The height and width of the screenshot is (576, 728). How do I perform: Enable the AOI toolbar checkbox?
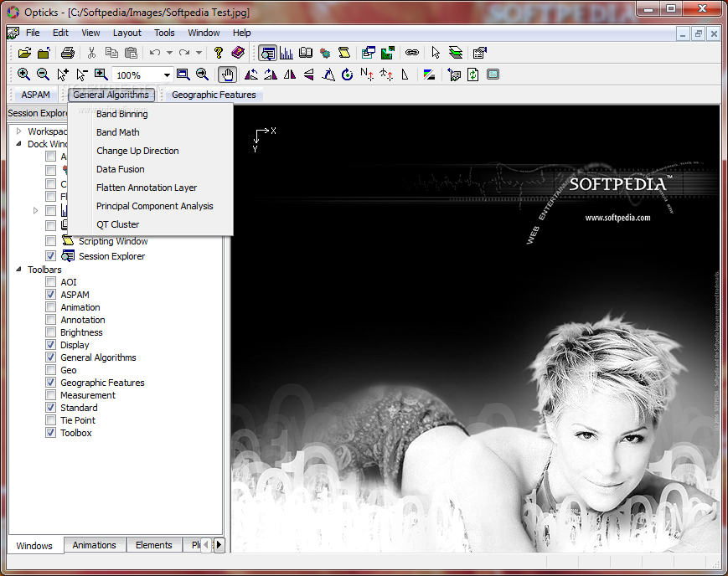click(50, 282)
